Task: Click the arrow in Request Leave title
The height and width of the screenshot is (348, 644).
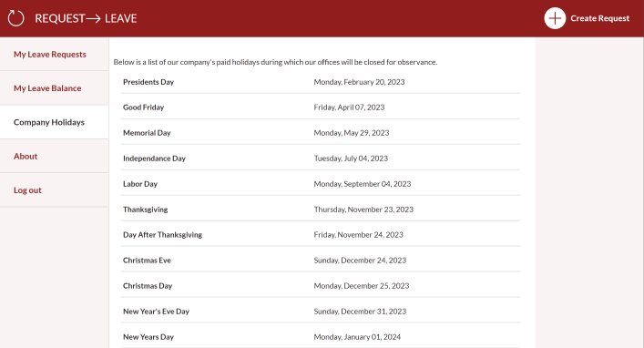Action: (x=93, y=18)
